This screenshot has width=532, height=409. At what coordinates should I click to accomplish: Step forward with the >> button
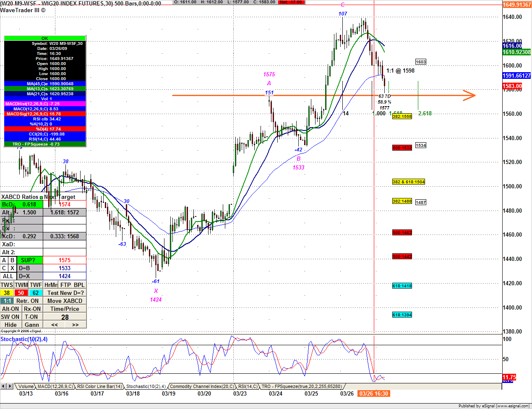[x=76, y=325]
